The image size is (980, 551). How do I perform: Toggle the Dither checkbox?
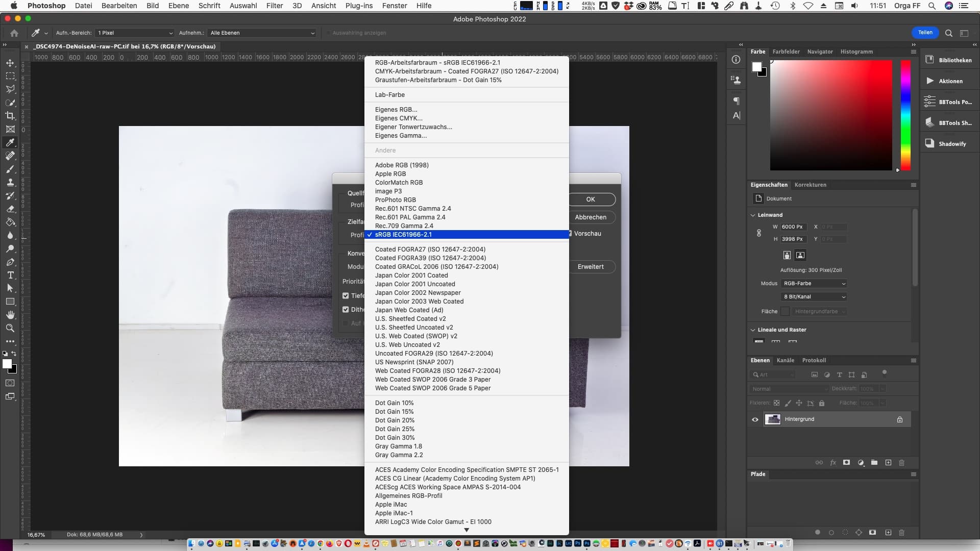tap(346, 309)
